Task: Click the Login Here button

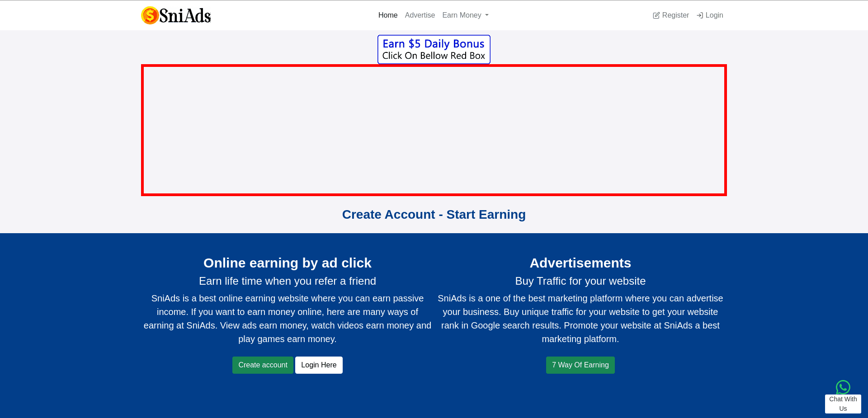Action: [x=319, y=365]
